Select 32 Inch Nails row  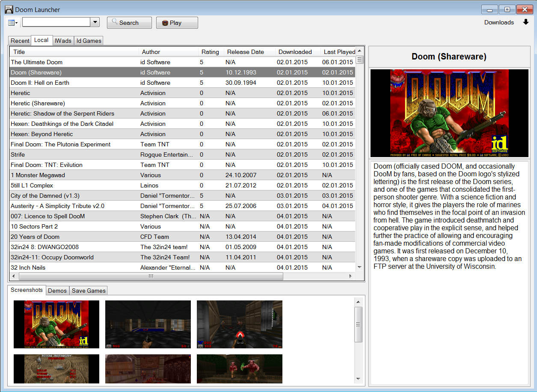(183, 267)
